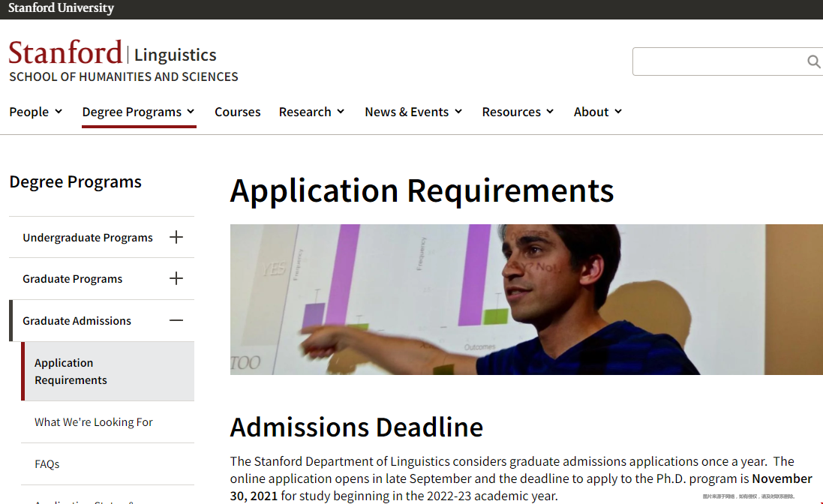This screenshot has width=823, height=504.
Task: Expand the About chevron arrow
Action: tap(618, 111)
